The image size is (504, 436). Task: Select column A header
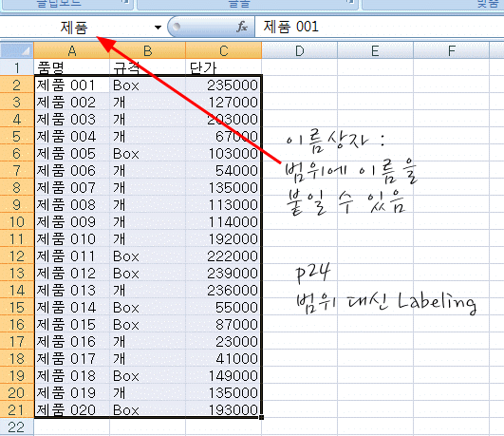pyautogui.click(x=72, y=50)
